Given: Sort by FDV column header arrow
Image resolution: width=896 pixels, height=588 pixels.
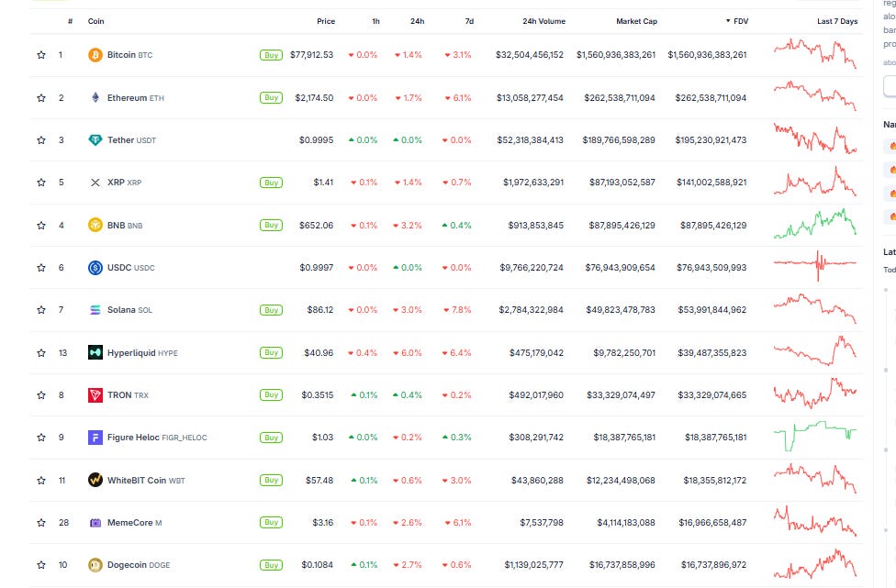Looking at the screenshot, I should pos(728,21).
